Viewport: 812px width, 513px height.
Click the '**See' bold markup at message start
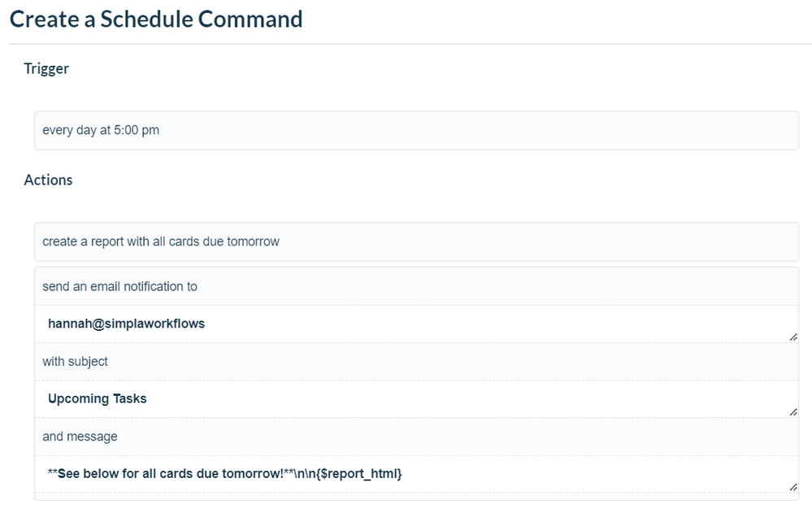click(x=63, y=474)
